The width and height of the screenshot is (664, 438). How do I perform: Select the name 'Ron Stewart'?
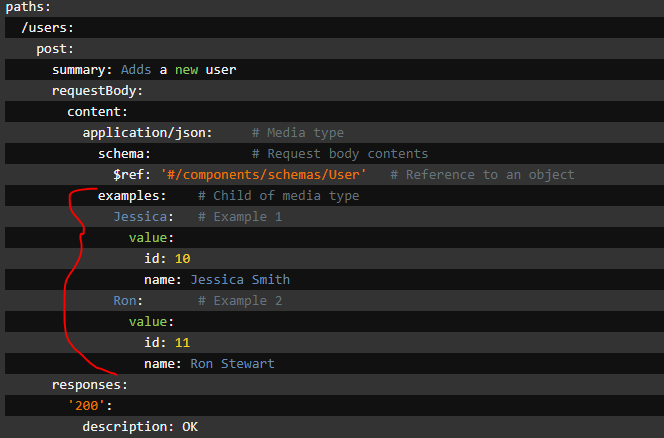pyautogui.click(x=232, y=364)
